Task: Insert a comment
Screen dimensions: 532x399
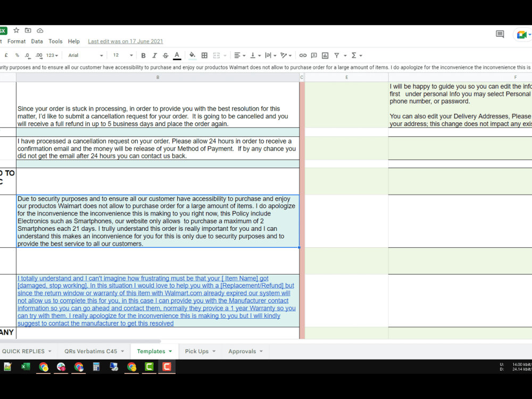Action: (x=314, y=55)
